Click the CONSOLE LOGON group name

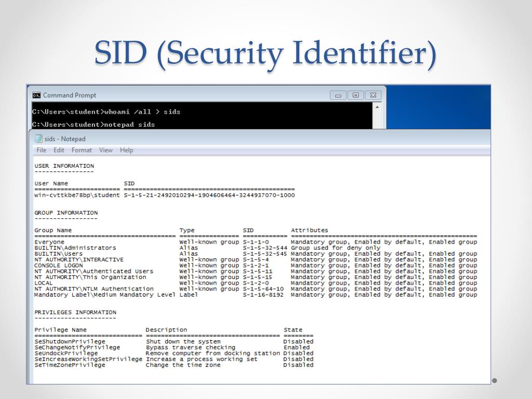coord(58,265)
